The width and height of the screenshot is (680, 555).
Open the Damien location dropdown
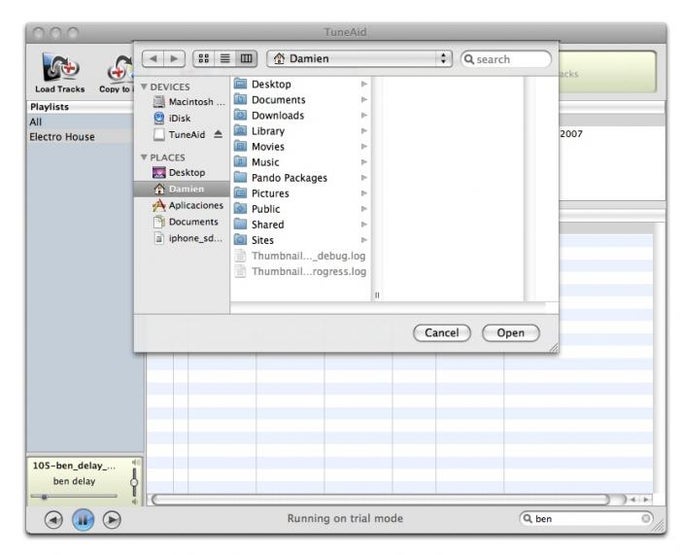(360, 59)
